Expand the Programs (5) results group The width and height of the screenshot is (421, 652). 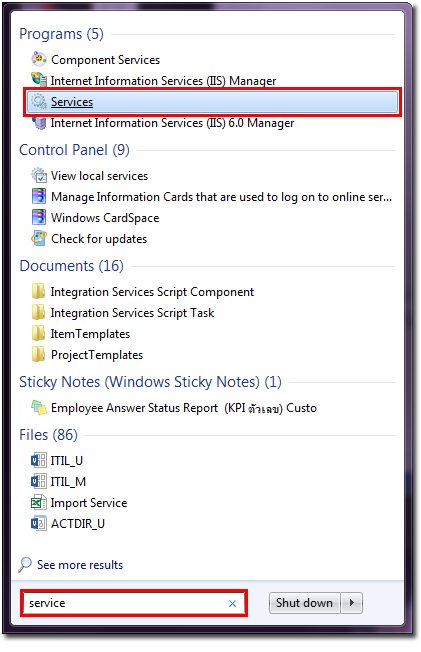[x=61, y=34]
